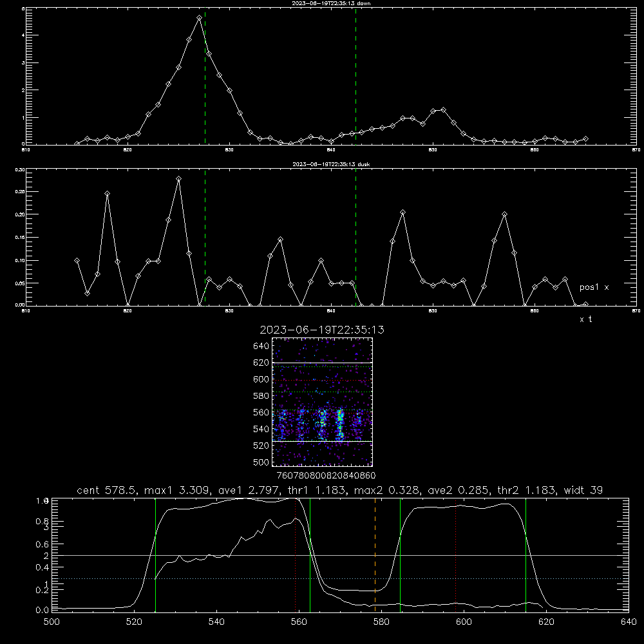Image resolution: width=644 pixels, height=644 pixels.
Task: Click the large '2023-06-19T22:35:13' title above the spectral image
Action: tap(322, 330)
